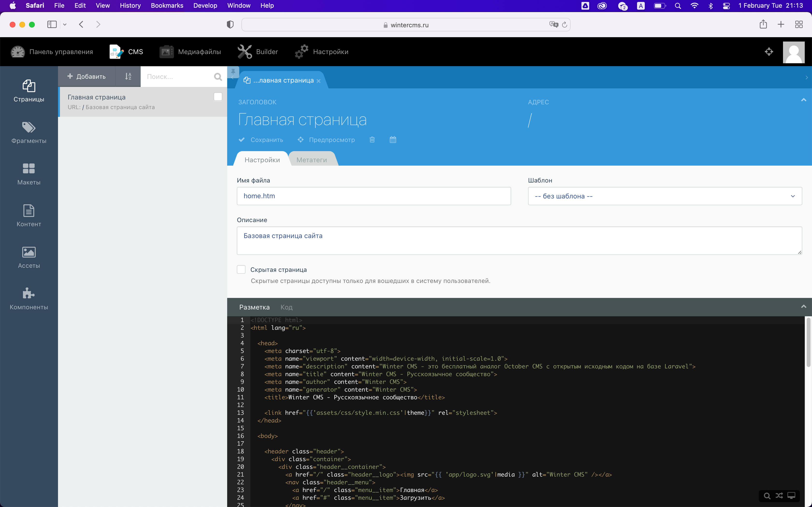Open the calendar icon next to delete
812x507 pixels.
[x=392, y=140]
